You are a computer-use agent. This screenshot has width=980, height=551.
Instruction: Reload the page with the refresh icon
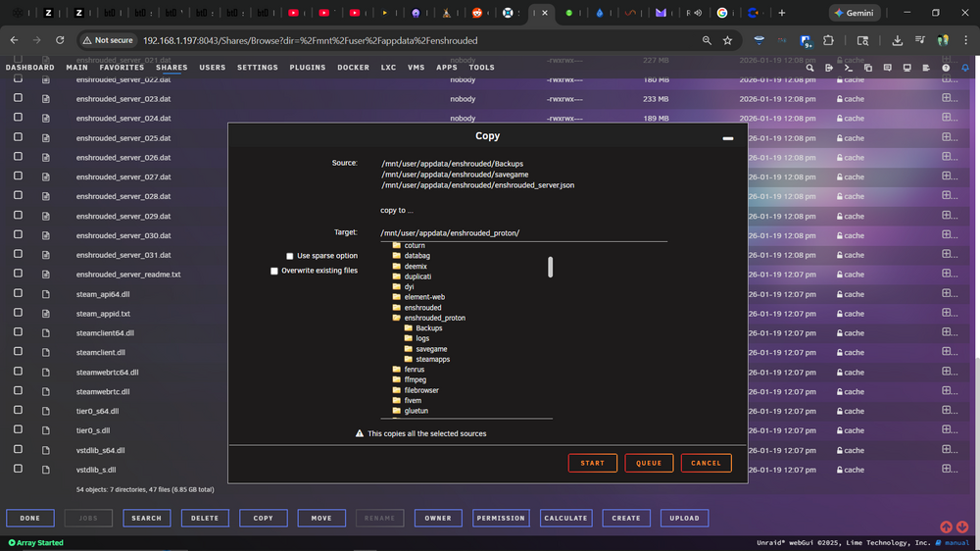pyautogui.click(x=60, y=40)
